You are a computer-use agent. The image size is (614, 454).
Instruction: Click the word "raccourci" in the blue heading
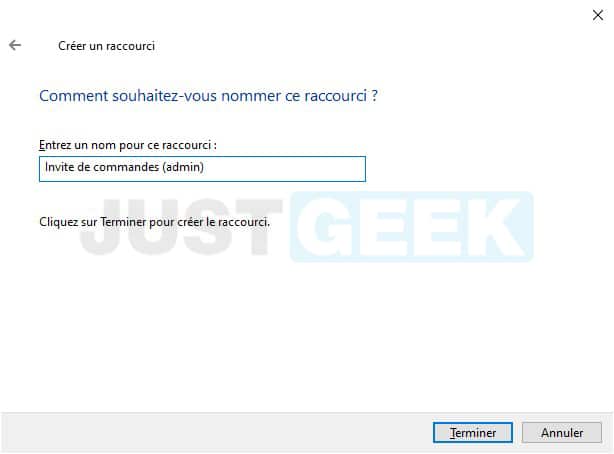(336, 96)
